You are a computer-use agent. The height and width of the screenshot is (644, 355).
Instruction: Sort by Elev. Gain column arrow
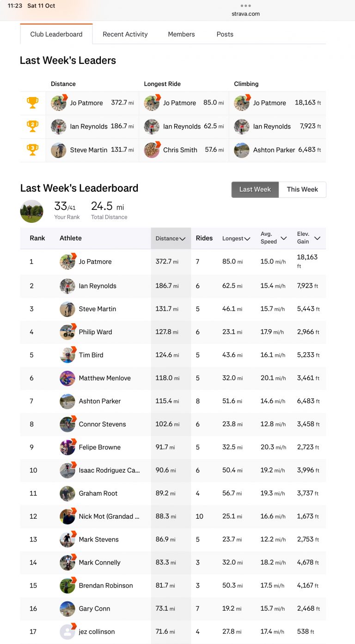[x=317, y=238]
